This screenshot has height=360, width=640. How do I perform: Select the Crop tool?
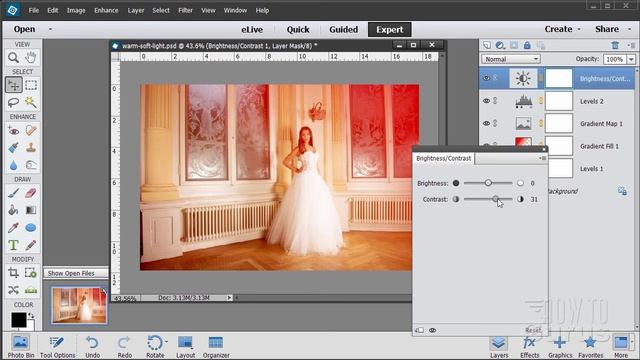click(13, 273)
